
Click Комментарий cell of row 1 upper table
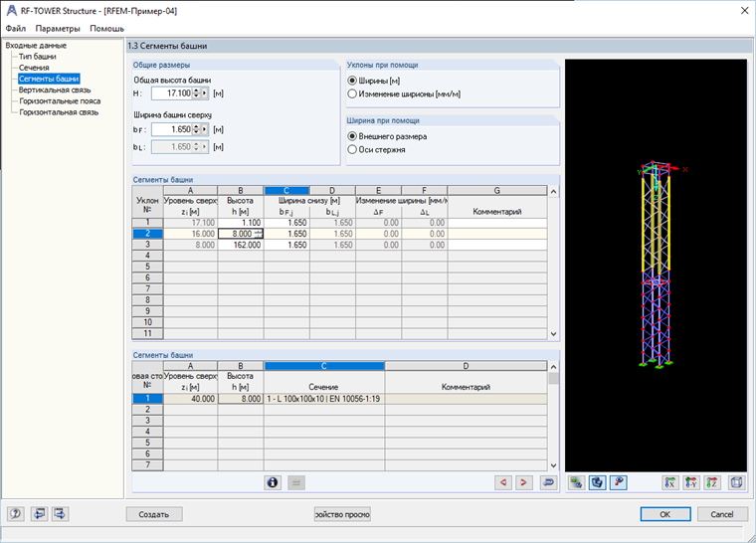[x=497, y=223]
